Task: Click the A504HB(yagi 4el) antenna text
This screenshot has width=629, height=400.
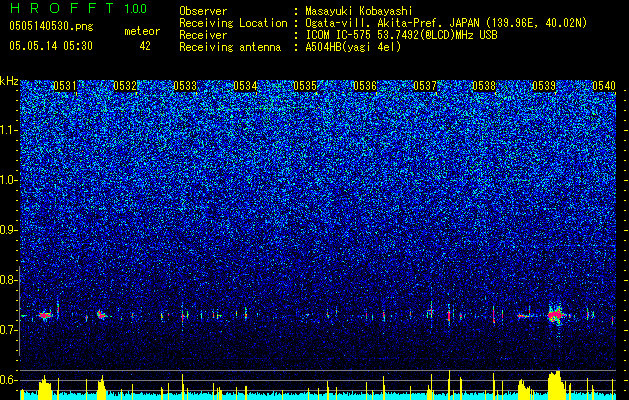Action: click(353, 47)
